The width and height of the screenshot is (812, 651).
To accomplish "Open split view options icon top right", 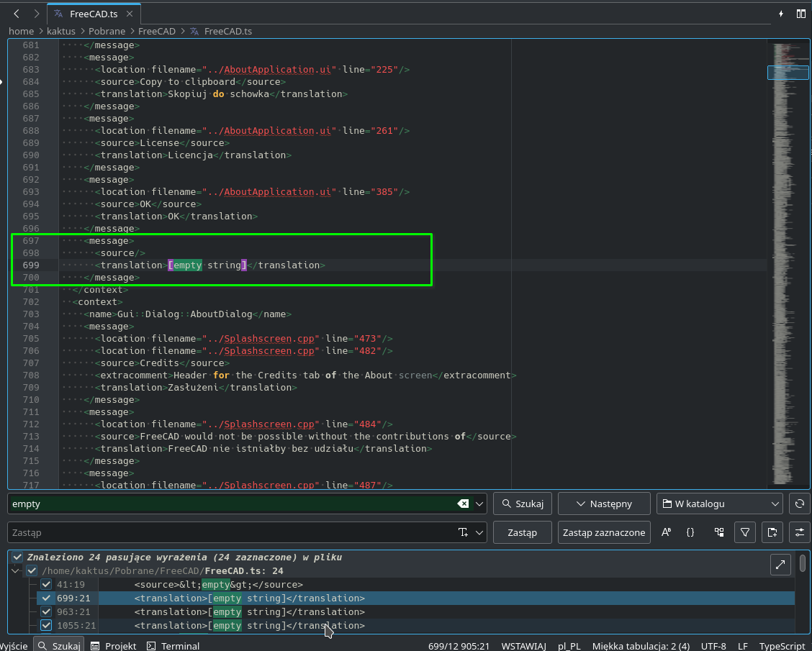I will (800, 13).
